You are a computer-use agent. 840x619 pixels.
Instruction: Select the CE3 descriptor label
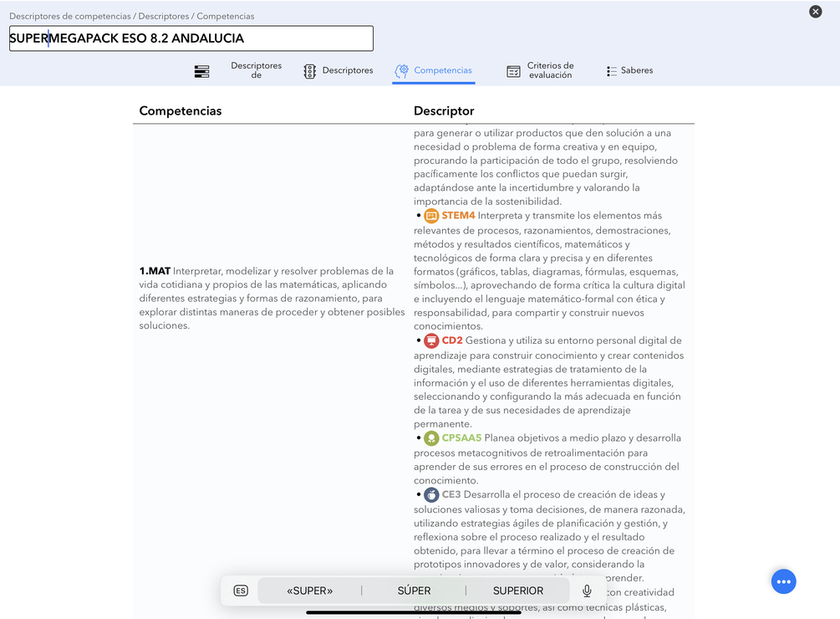pyautogui.click(x=451, y=494)
